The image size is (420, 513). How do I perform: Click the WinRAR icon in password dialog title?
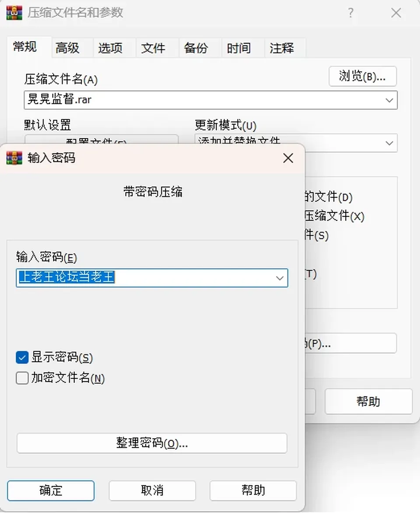coord(14,158)
